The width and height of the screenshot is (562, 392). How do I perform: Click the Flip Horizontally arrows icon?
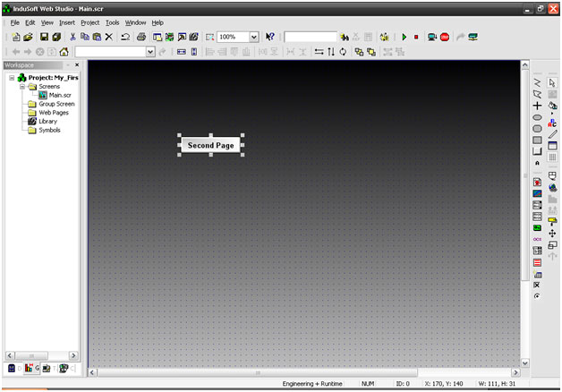[319, 52]
